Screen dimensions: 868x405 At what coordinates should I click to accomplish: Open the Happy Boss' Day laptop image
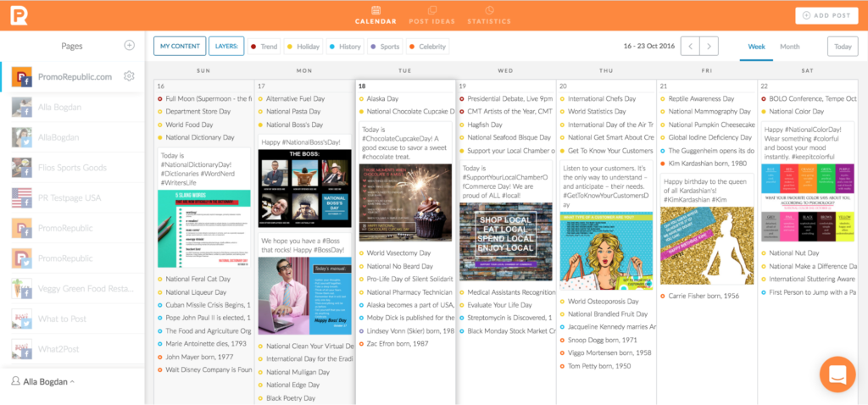[x=304, y=296]
